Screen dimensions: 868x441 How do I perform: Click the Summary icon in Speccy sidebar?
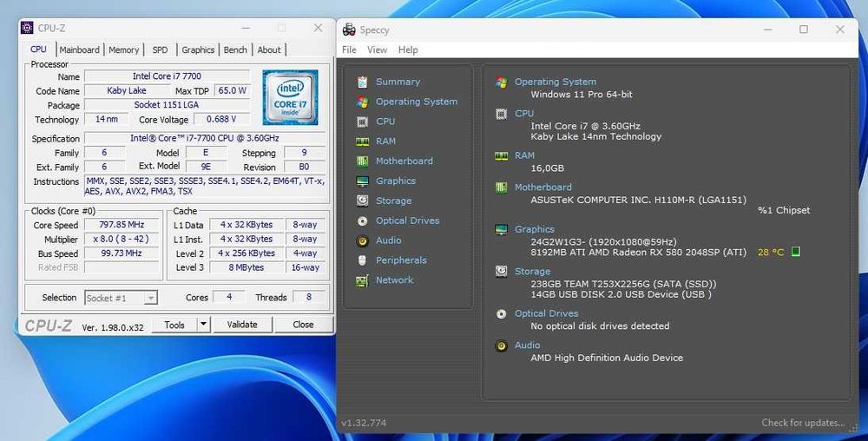[363, 82]
